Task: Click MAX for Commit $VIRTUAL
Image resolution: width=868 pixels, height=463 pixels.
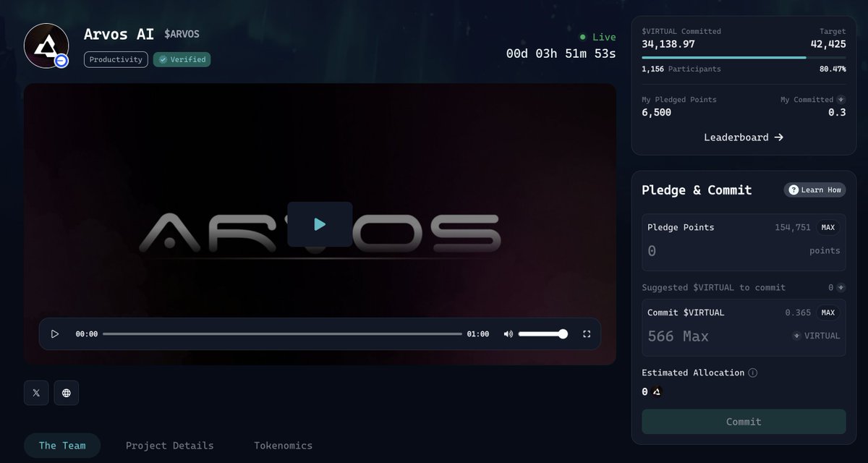Action: click(x=828, y=313)
